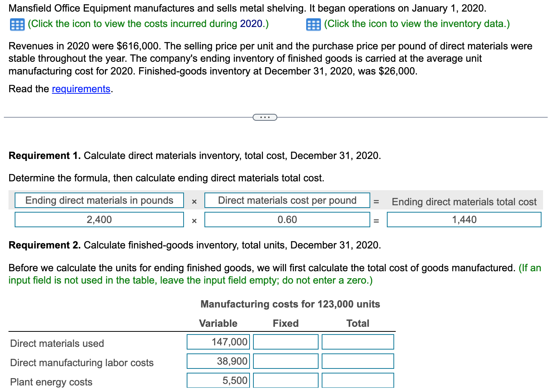Click the inventory data link text
550x392 pixels.
pyautogui.click(x=416, y=24)
